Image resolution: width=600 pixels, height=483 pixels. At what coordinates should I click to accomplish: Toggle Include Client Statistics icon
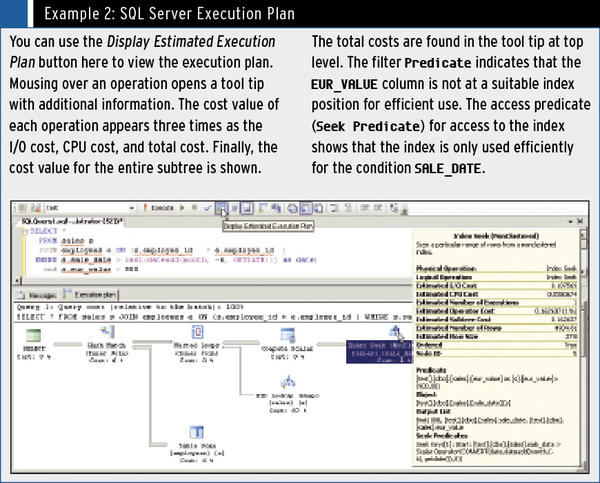(276, 208)
